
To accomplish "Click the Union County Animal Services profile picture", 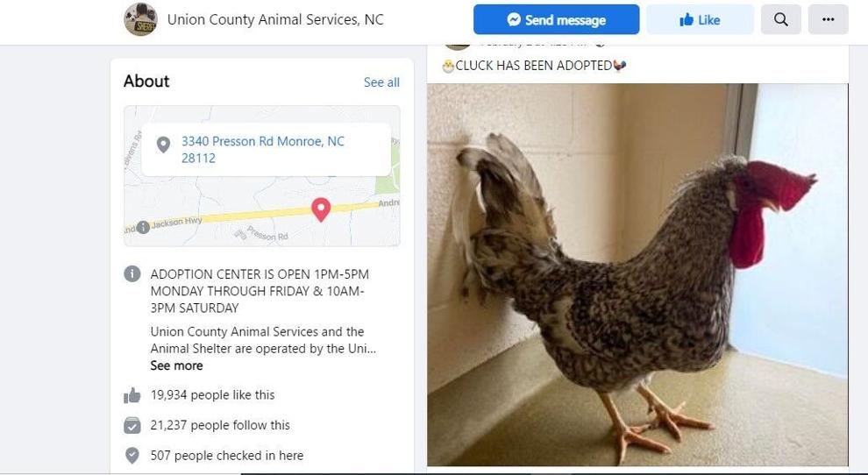I will click(x=140, y=19).
